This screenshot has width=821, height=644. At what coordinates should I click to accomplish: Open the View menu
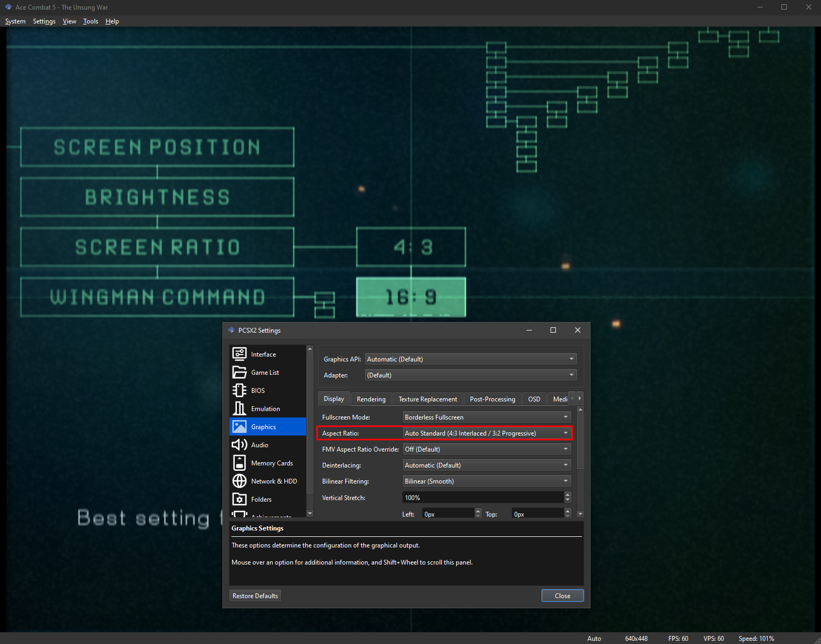[x=69, y=21]
